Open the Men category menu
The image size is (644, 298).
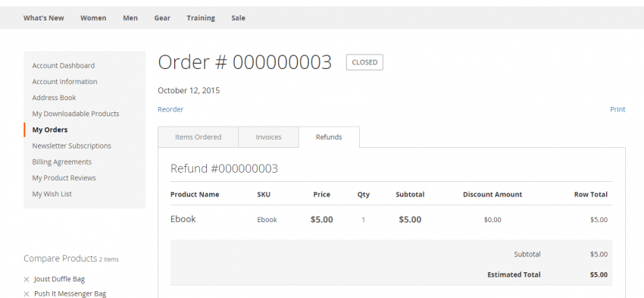130,18
